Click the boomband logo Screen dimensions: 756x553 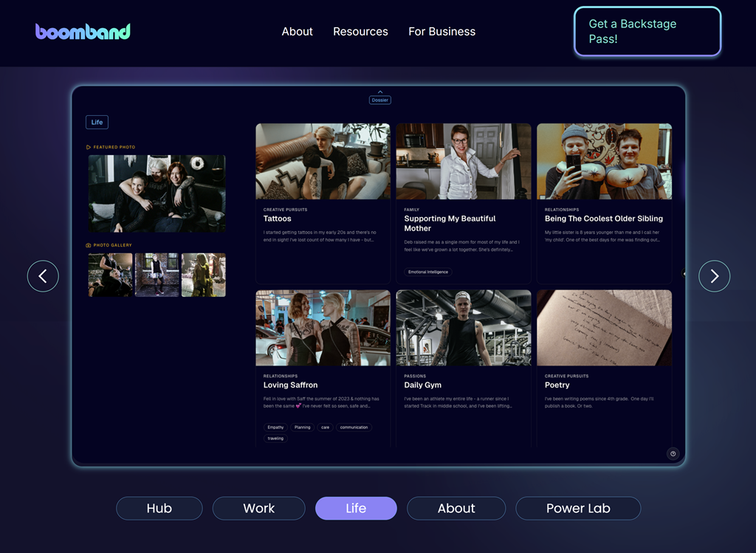(83, 31)
